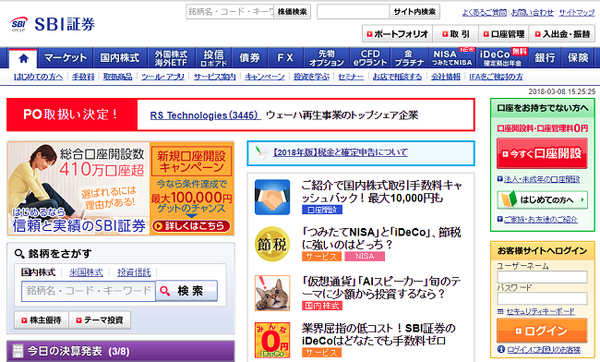The image size is (600, 362).
Task: Click the サイト内検索 button
Action: [x=414, y=12]
